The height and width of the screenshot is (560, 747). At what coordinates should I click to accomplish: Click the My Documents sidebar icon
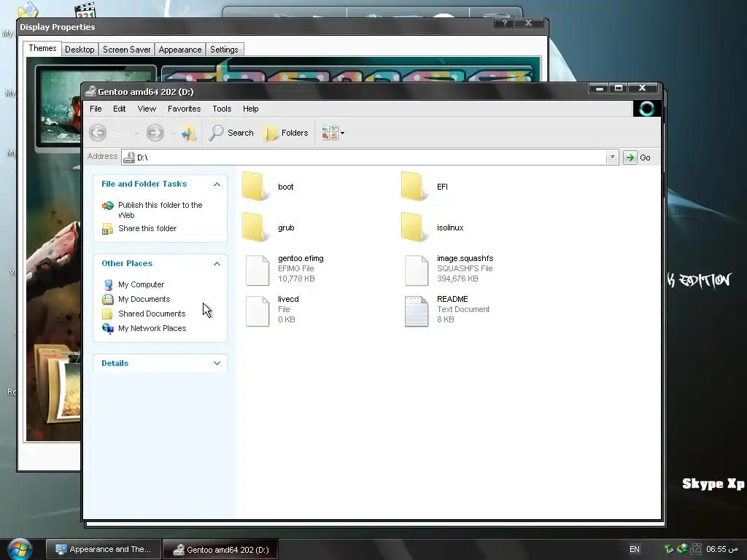pyautogui.click(x=108, y=299)
